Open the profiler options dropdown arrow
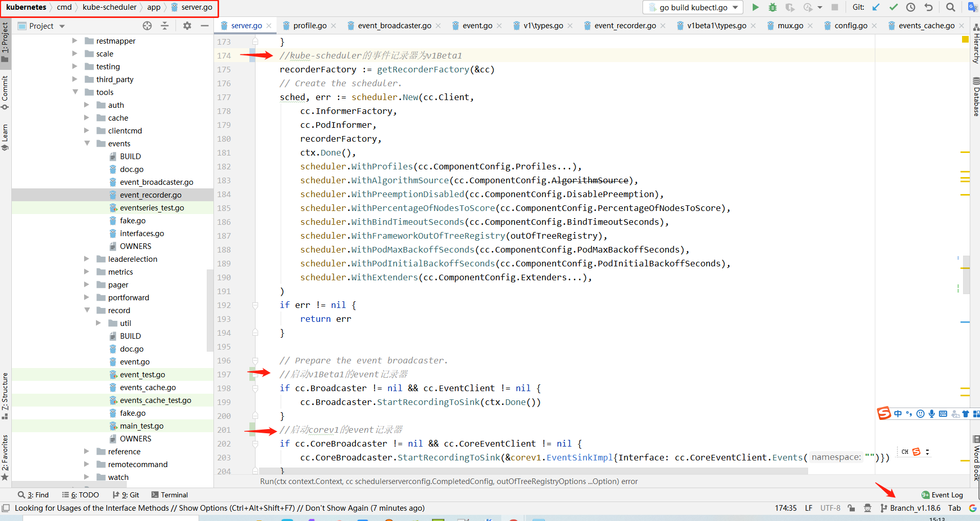Screen dimensions: 980x521 819,7
